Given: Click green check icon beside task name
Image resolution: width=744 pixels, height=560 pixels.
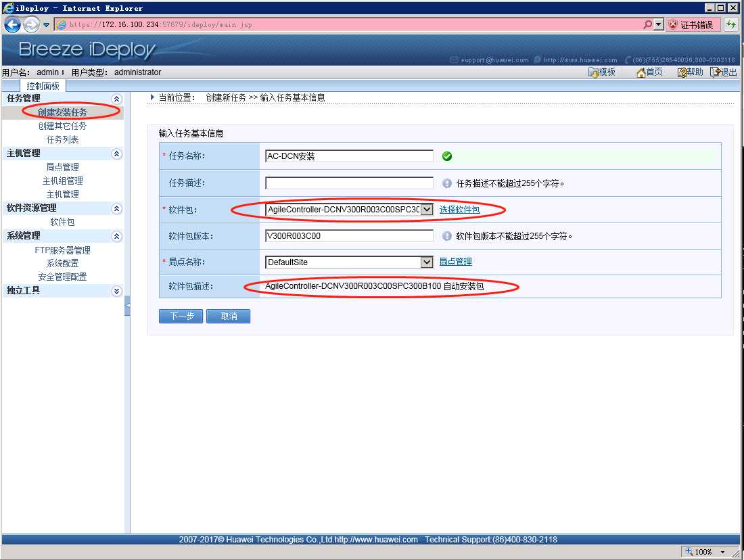Looking at the screenshot, I should pos(447,156).
